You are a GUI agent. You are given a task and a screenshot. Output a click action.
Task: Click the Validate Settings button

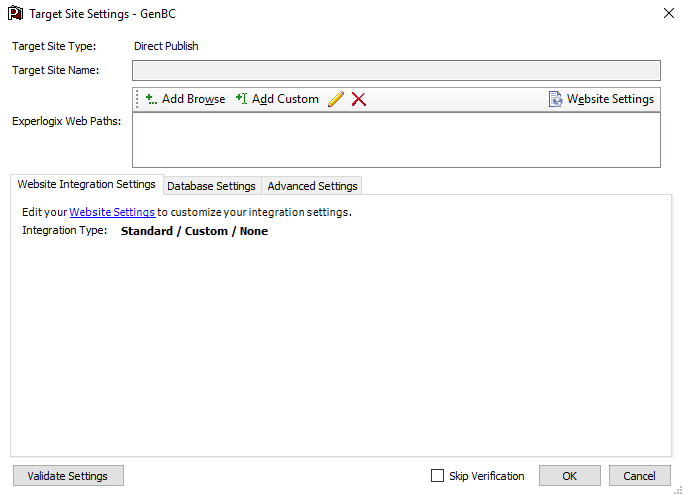[x=68, y=475]
